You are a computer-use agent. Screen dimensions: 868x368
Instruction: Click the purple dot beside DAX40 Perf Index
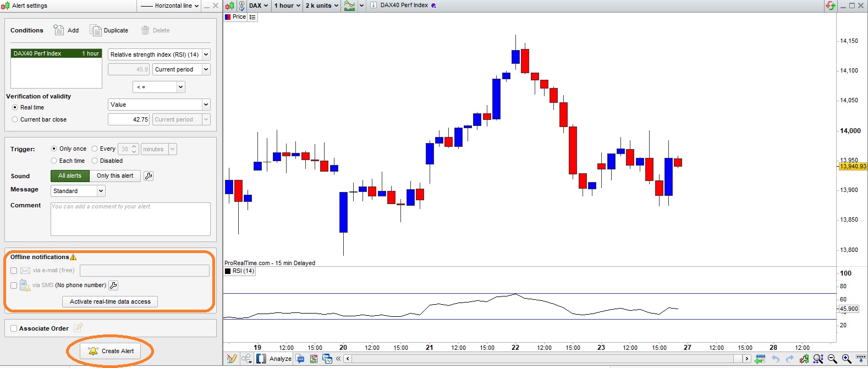(x=434, y=6)
